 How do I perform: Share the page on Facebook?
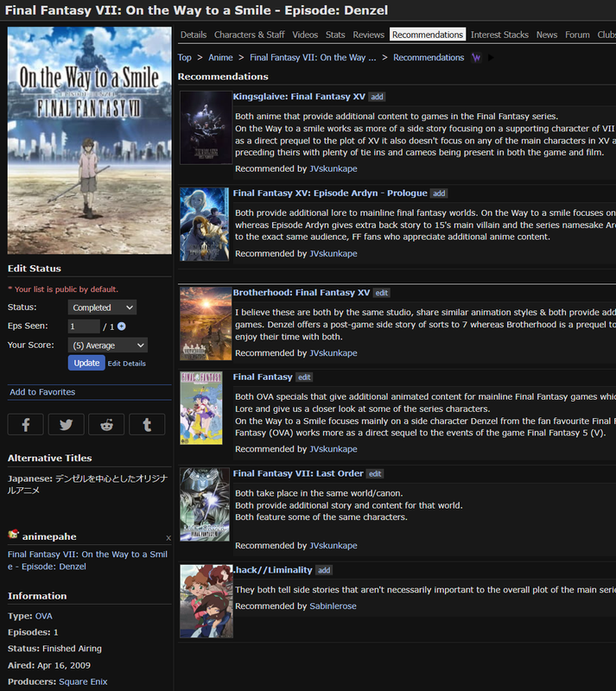[26, 424]
